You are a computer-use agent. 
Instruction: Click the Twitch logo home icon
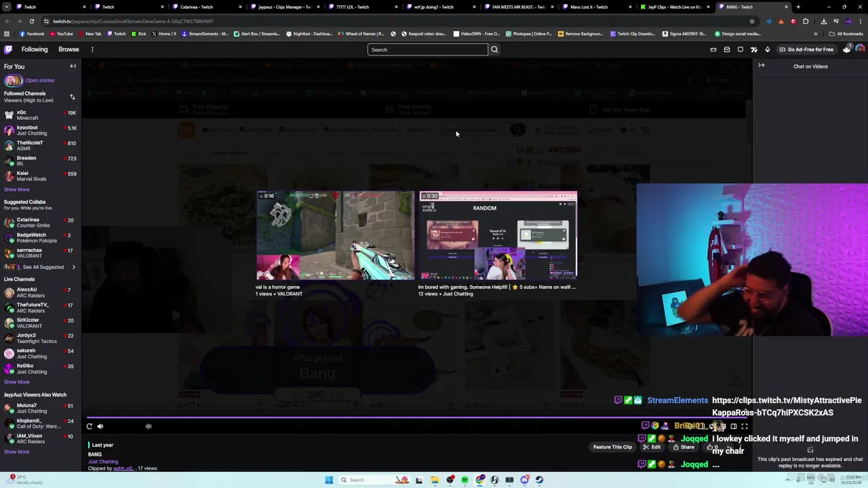[x=8, y=49]
